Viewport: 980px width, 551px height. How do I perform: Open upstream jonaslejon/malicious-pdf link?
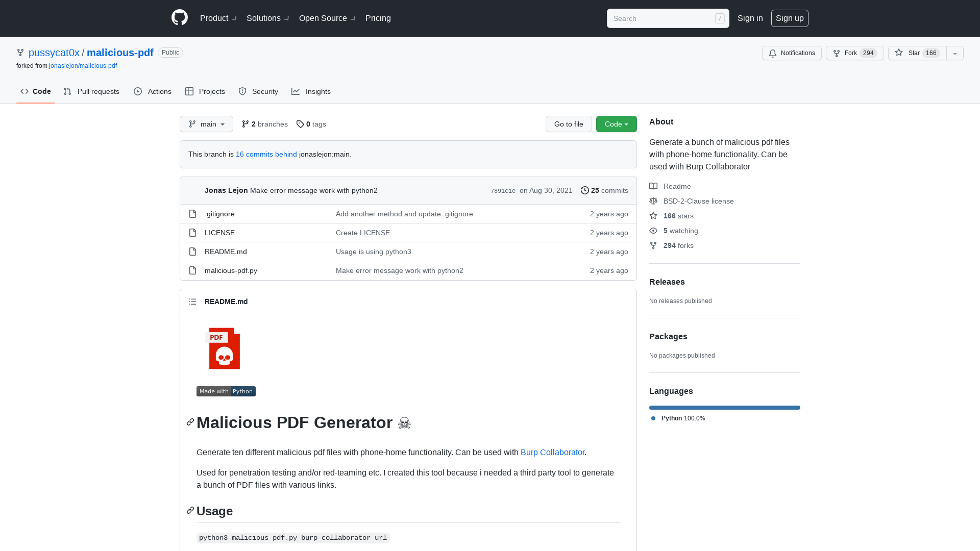83,66
